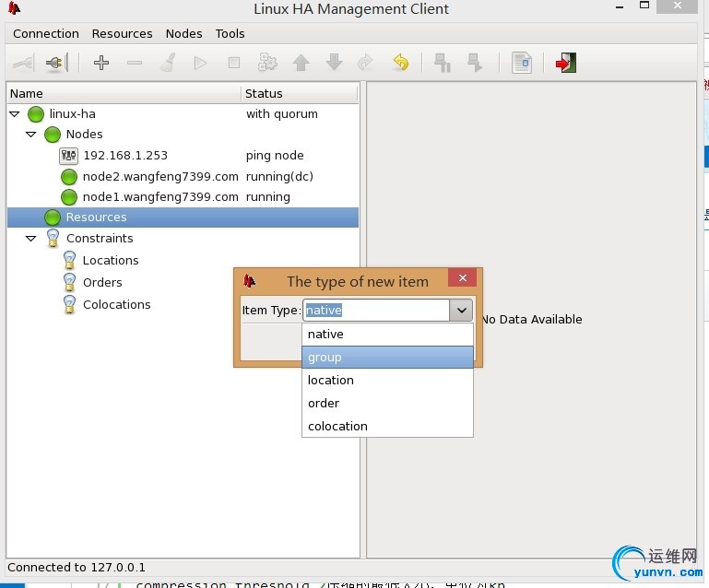Screen dimensions: 709x588
Task: Select the Constraints tree item
Action: tap(100, 238)
